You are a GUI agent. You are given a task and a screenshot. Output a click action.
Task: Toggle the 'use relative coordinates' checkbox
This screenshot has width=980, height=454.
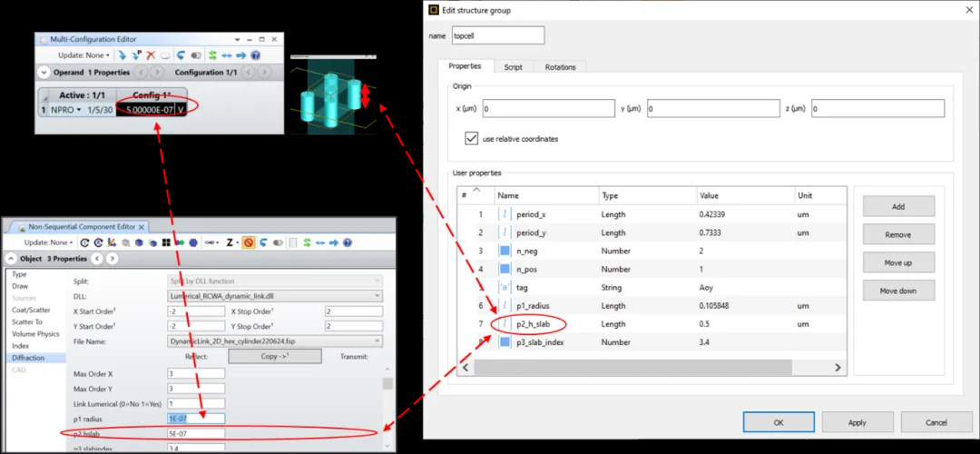tap(471, 139)
